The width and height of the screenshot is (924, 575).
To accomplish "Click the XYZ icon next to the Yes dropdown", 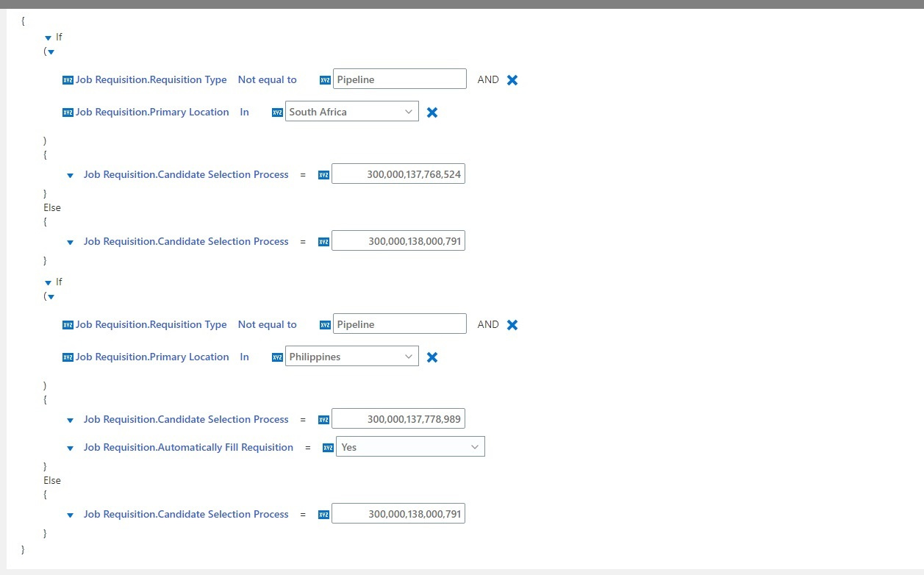I will [327, 446].
